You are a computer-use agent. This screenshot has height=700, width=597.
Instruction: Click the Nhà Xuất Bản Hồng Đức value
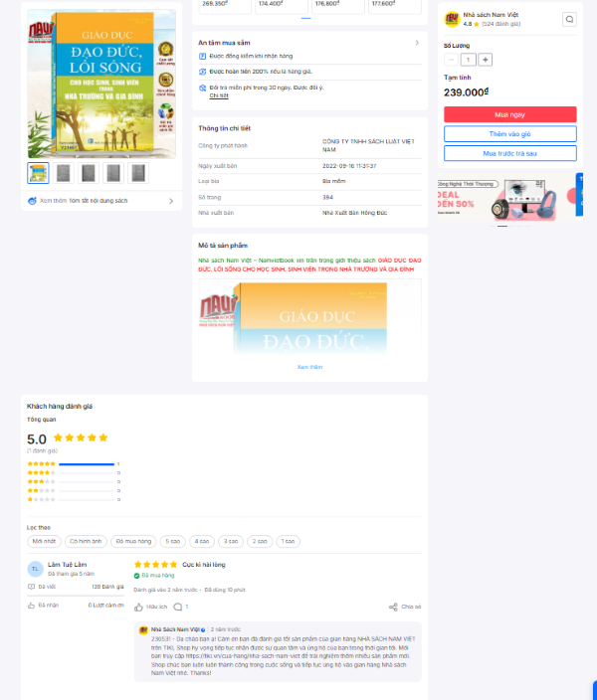pos(355,213)
